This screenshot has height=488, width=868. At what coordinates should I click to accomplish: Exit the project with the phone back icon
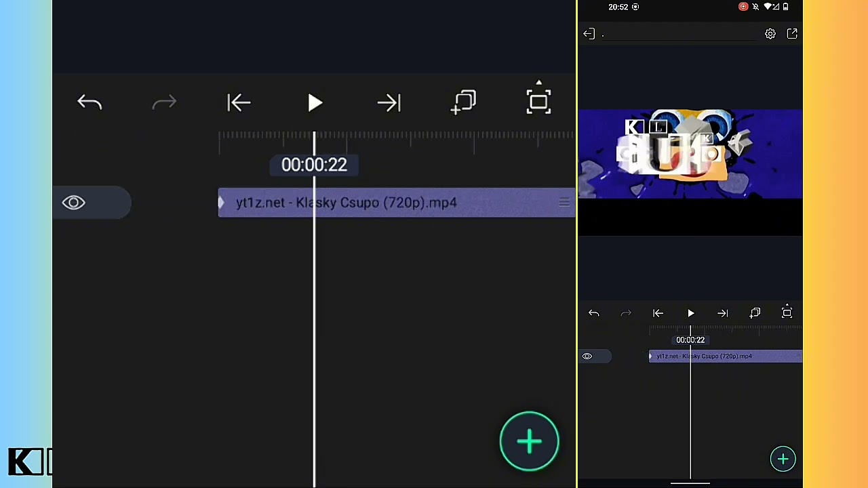(589, 34)
